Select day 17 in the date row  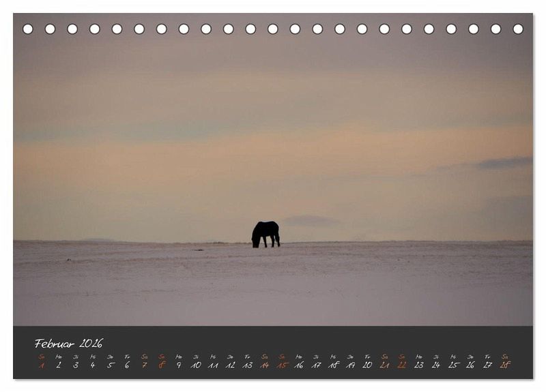click(x=316, y=365)
